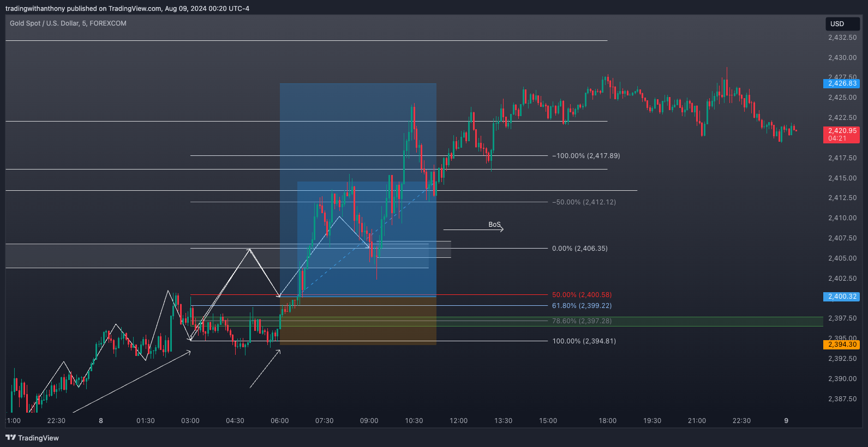Click the 09:00 time axis label
The width and height of the screenshot is (868, 447).
pos(369,421)
